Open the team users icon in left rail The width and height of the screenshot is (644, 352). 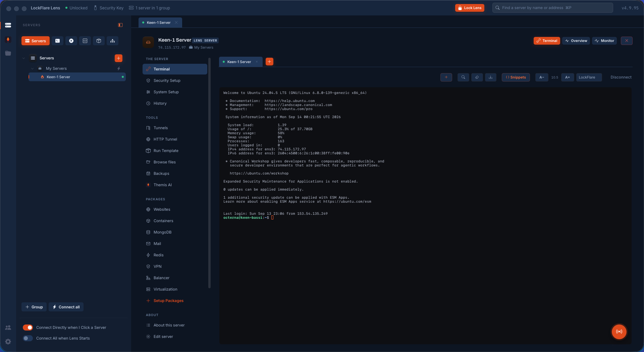tap(8, 328)
